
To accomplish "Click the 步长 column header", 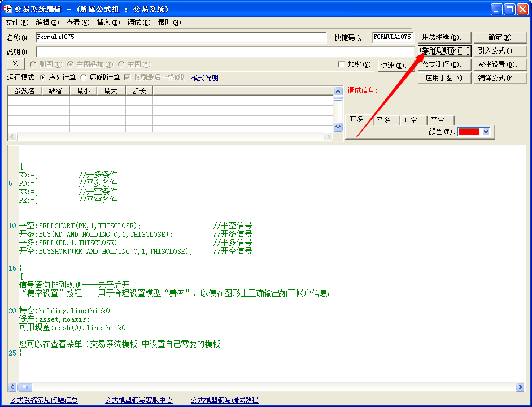I will click(x=139, y=91).
